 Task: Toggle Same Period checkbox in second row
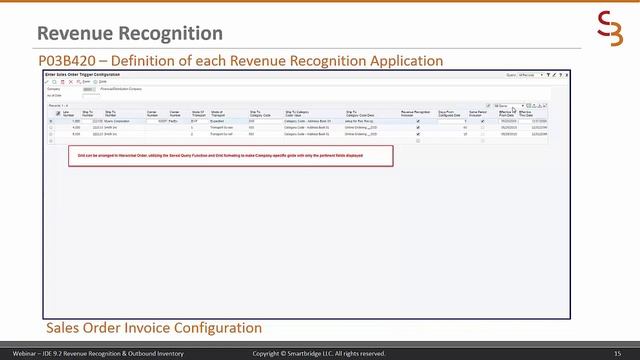tap(482, 128)
